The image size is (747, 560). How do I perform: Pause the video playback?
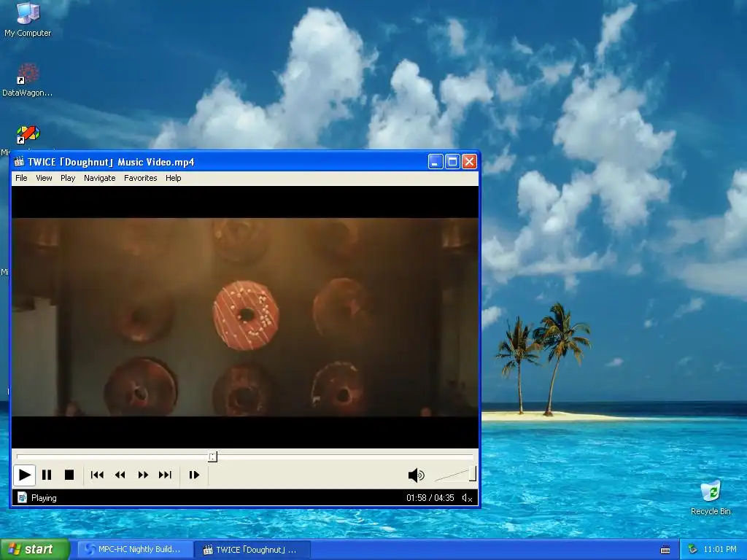[47, 475]
